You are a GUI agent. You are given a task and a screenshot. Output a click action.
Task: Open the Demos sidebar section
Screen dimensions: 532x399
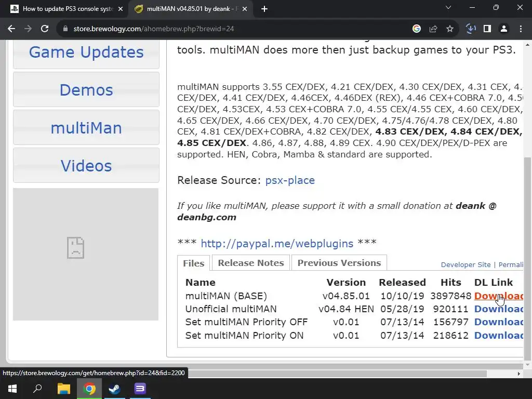coord(86,89)
